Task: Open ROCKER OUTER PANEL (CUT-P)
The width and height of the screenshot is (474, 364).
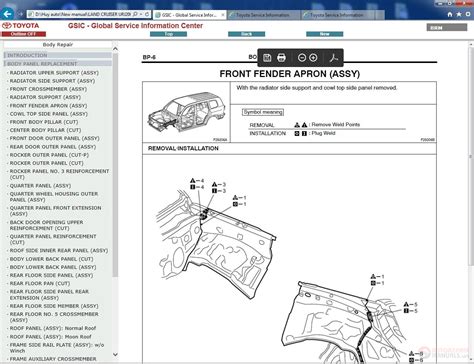Action: tap(49, 155)
